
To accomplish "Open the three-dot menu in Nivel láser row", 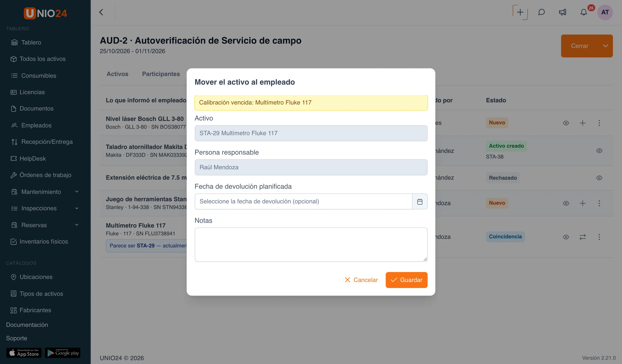I will click(x=599, y=123).
